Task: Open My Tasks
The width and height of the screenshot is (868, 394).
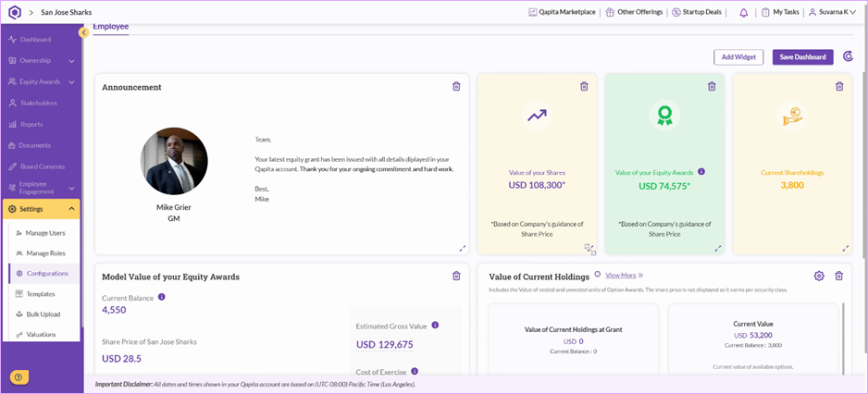Action: click(780, 12)
